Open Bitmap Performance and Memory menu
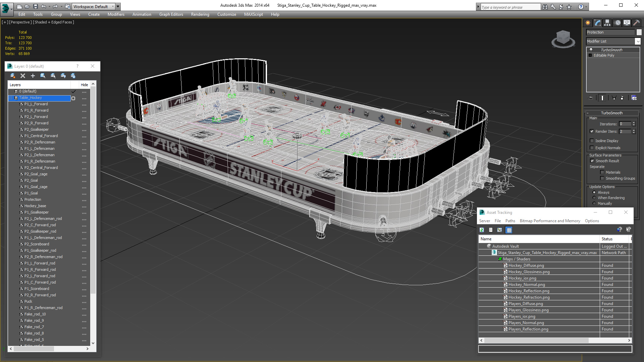 550,221
